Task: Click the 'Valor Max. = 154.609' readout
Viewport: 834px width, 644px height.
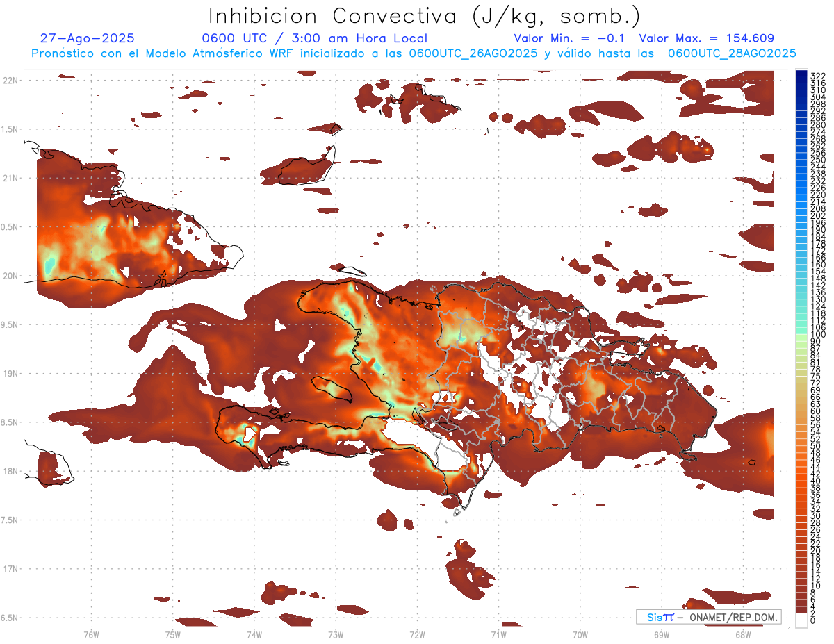Action: pyautogui.click(x=706, y=39)
